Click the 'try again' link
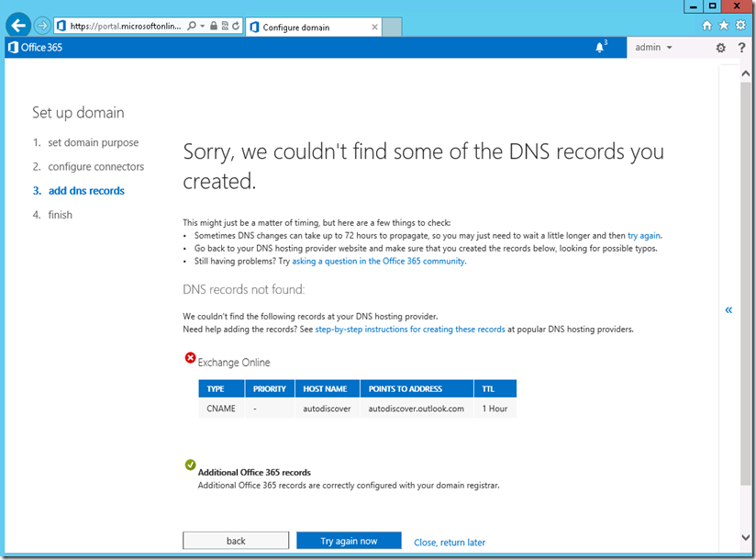Viewport: 756px width, 560px height. [x=644, y=236]
